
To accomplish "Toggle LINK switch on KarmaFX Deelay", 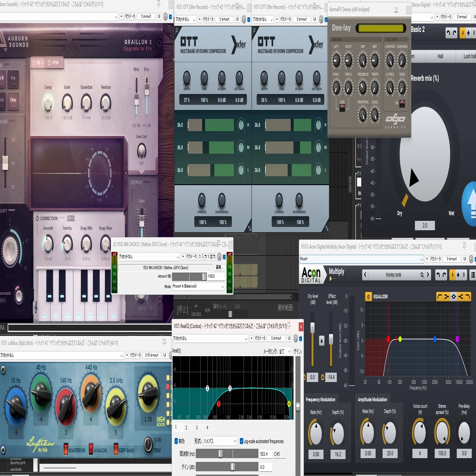I will pyautogui.click(x=342, y=108).
